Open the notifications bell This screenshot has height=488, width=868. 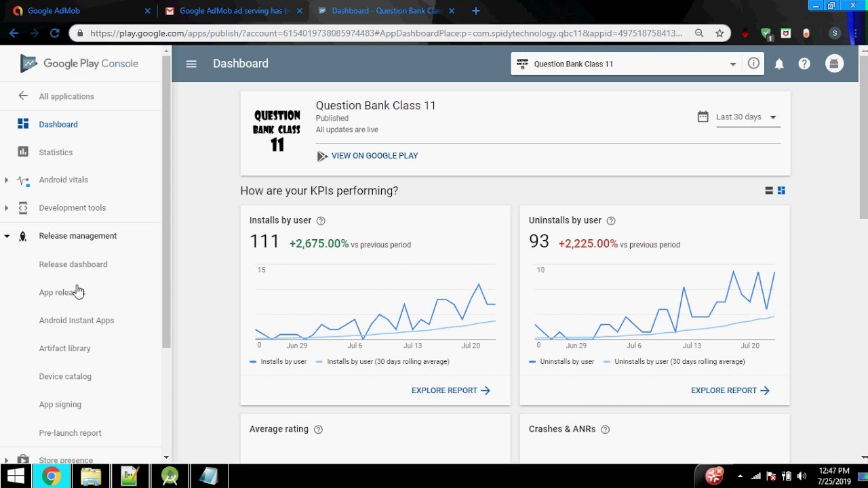point(779,64)
